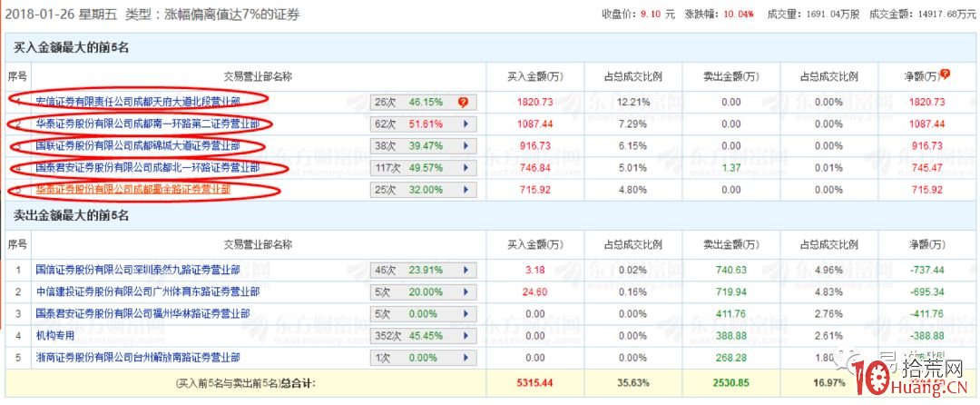Click the help icon next to the top 净额(万) header

click(946, 74)
